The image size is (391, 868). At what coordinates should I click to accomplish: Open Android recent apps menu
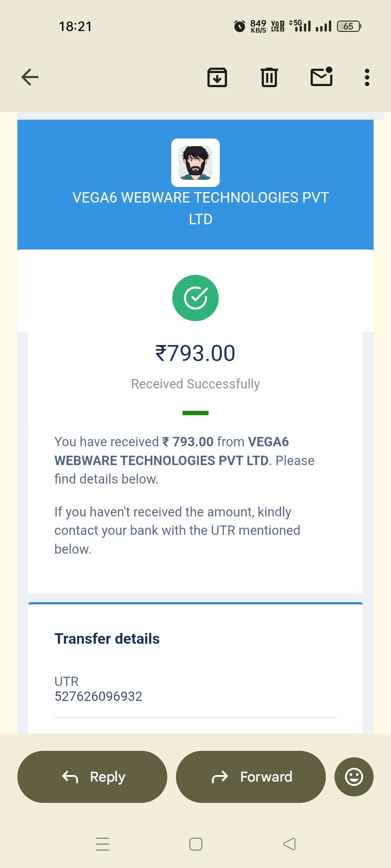(x=102, y=844)
